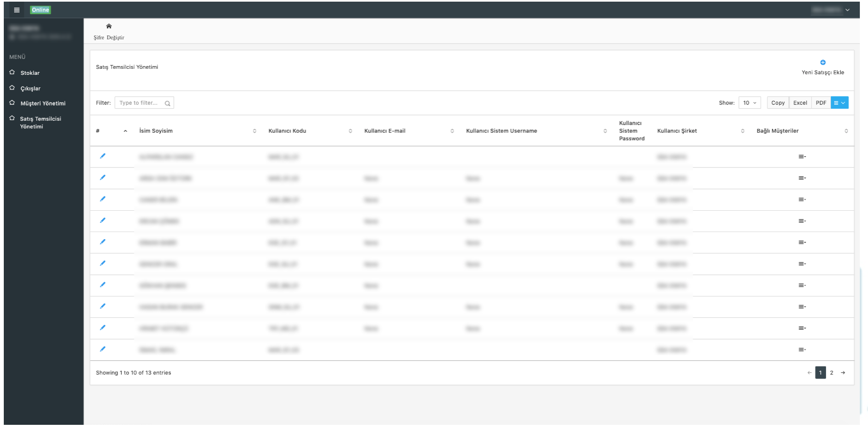Export the table with the Excel button
The image size is (868, 427).
[x=800, y=103]
